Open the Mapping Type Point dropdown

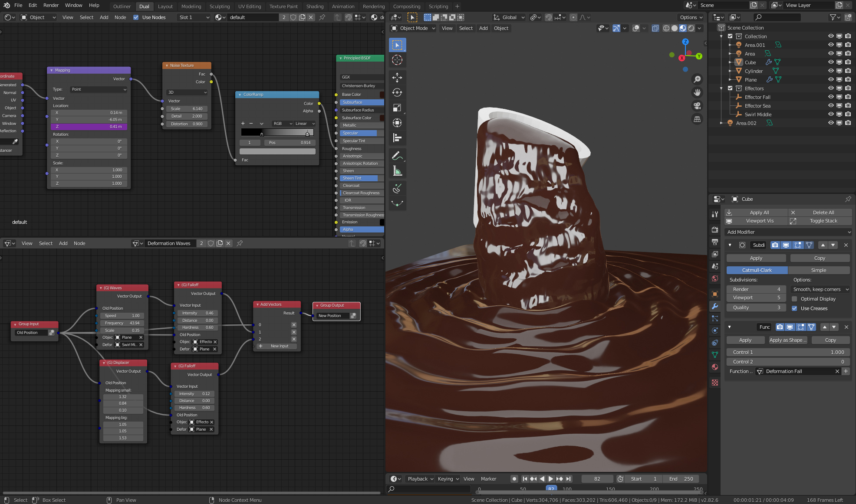point(99,89)
